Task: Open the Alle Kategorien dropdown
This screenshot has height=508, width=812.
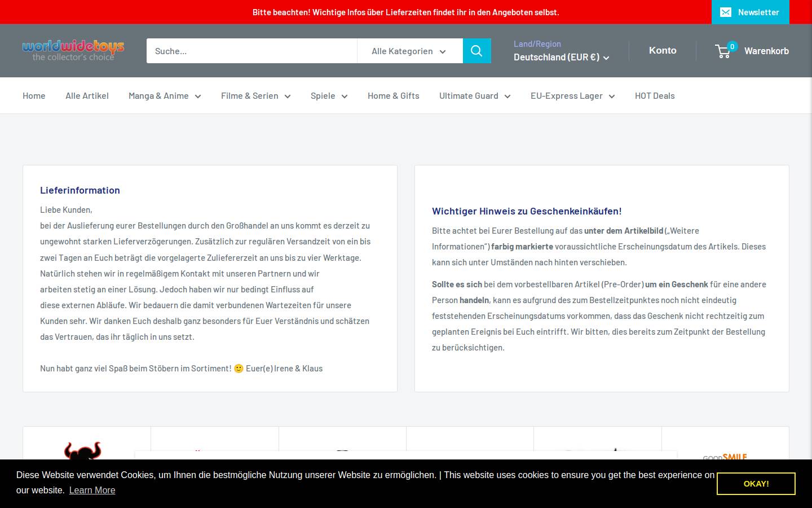Action: [409, 51]
